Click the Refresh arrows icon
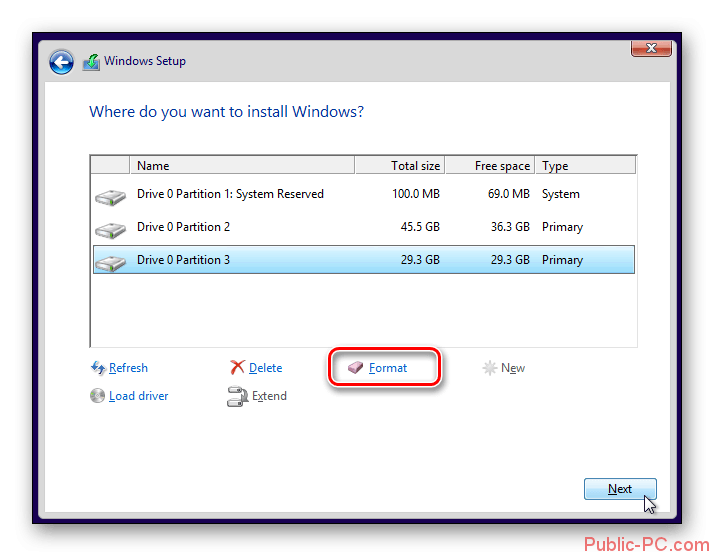The width and height of the screenshot is (714, 556). point(98,367)
